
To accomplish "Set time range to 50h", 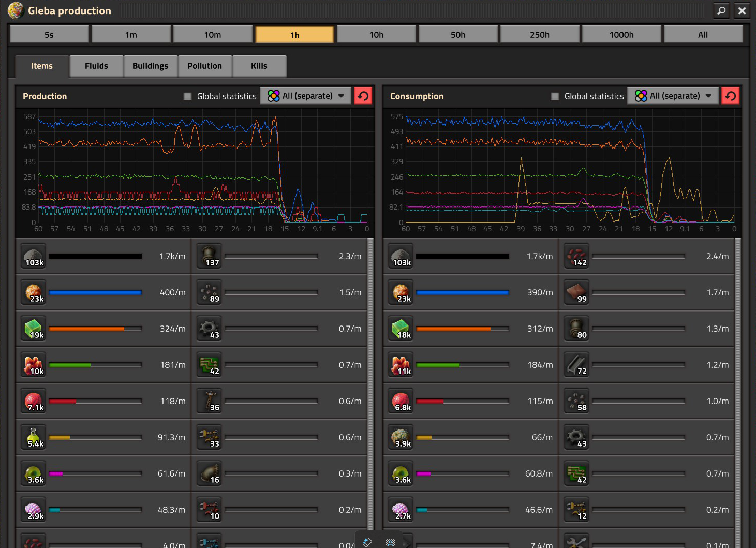I will 458,35.
